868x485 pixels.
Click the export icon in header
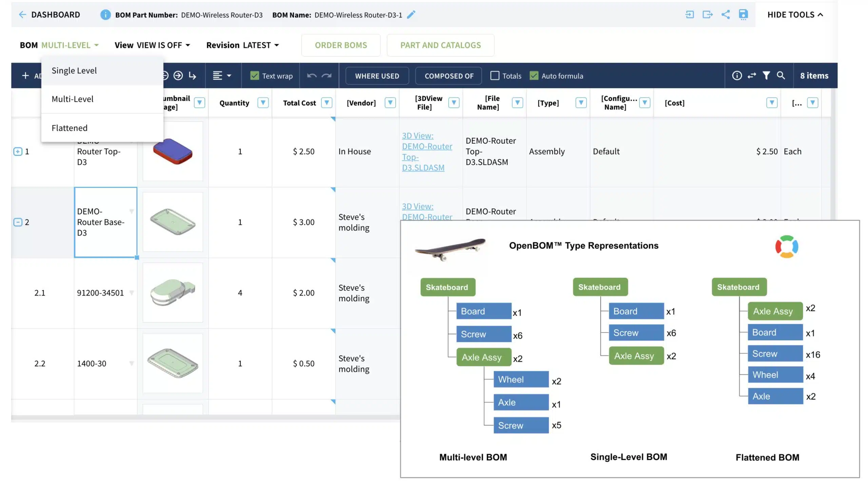[707, 15]
